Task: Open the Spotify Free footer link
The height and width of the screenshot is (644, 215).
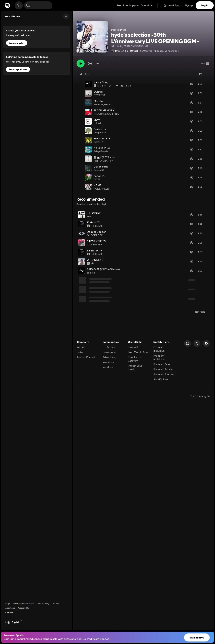Action: tap(161, 380)
